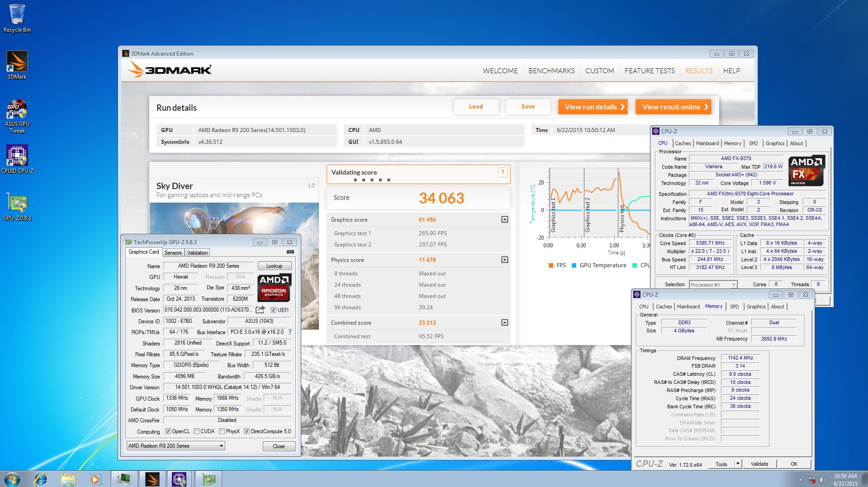
Task: Click the monitor application taskbar icon
Action: (123, 479)
